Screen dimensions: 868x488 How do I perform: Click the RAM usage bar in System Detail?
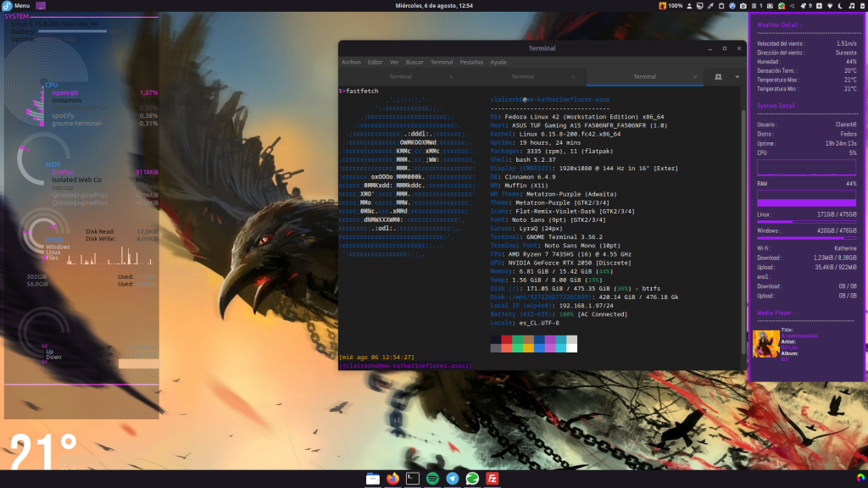coord(807,198)
